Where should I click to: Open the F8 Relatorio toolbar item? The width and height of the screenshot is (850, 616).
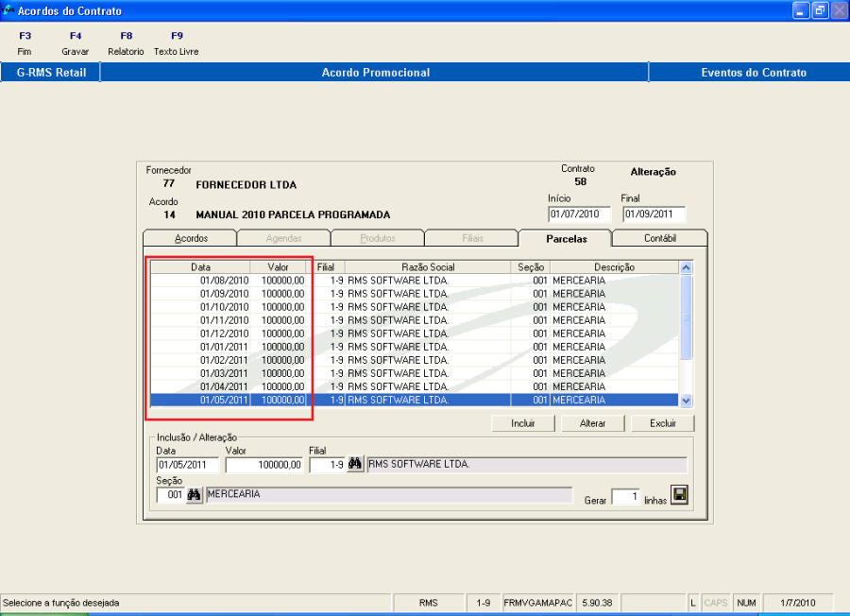point(126,43)
